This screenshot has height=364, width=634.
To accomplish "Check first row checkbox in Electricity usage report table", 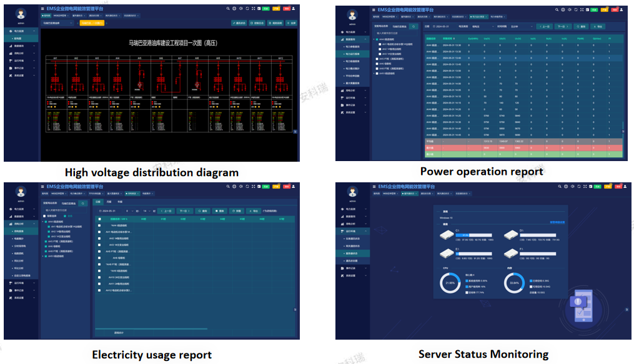I will [x=99, y=226].
